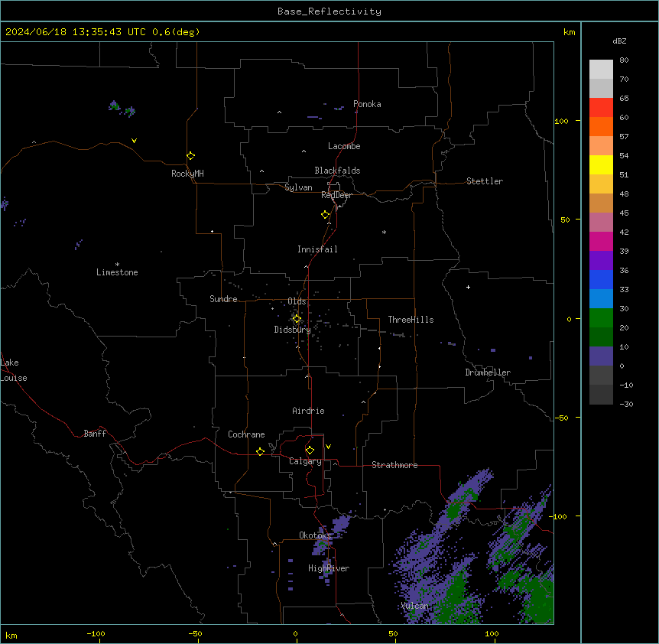This screenshot has width=659, height=644.
Task: Click the km unit label at top right
Action: pyautogui.click(x=570, y=32)
